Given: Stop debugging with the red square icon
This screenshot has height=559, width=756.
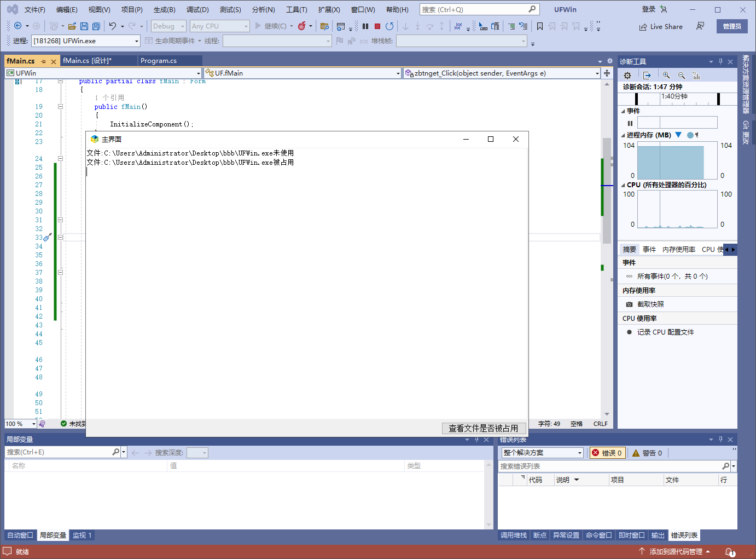Looking at the screenshot, I should [377, 26].
